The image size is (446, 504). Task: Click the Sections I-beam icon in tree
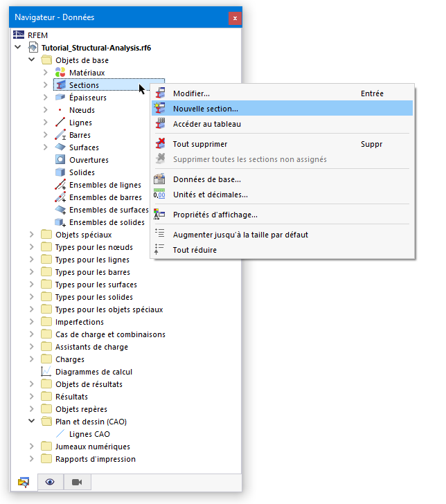(x=60, y=85)
